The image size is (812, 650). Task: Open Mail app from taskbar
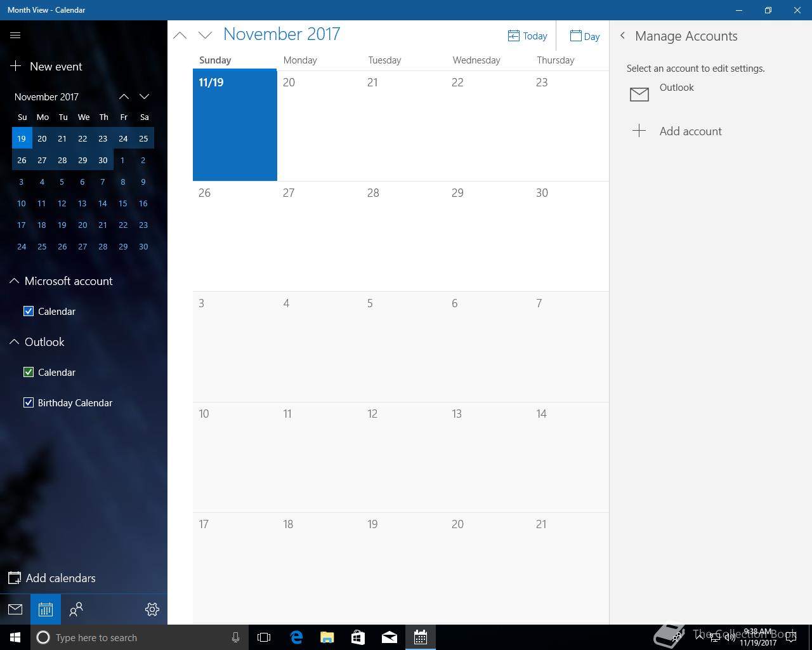(389, 637)
